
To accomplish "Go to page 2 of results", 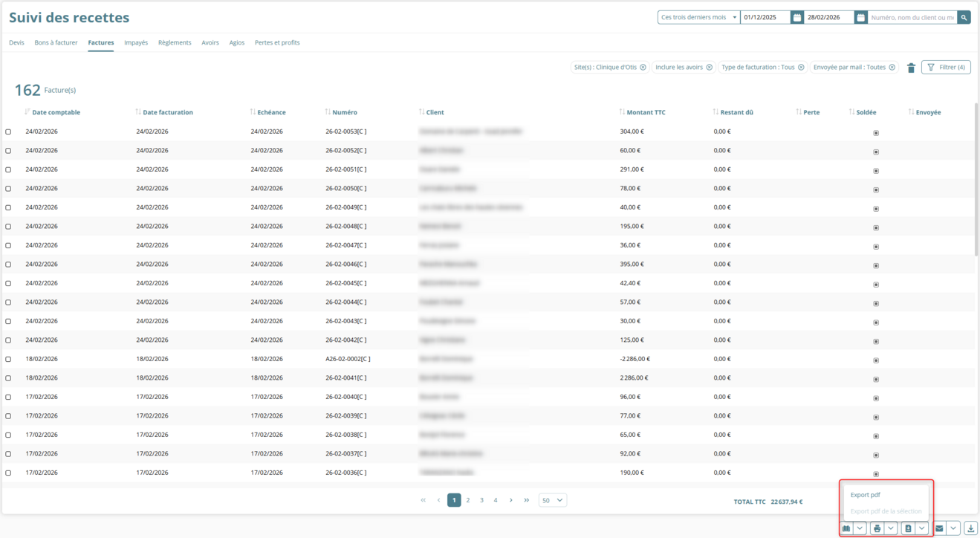I will 468,500.
